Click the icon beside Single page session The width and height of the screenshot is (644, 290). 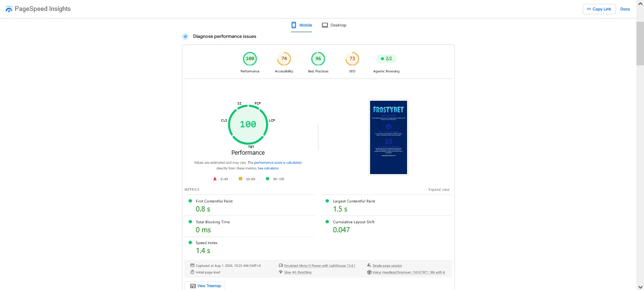[x=369, y=265]
